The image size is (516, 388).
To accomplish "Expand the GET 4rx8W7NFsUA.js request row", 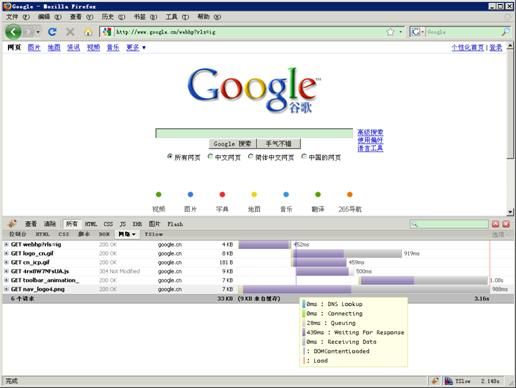I will click(6, 271).
